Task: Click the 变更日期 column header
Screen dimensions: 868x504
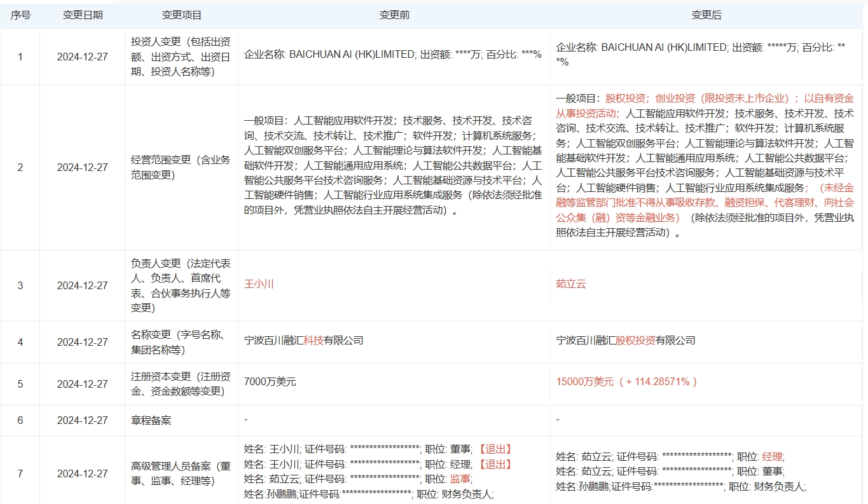Action: point(83,15)
